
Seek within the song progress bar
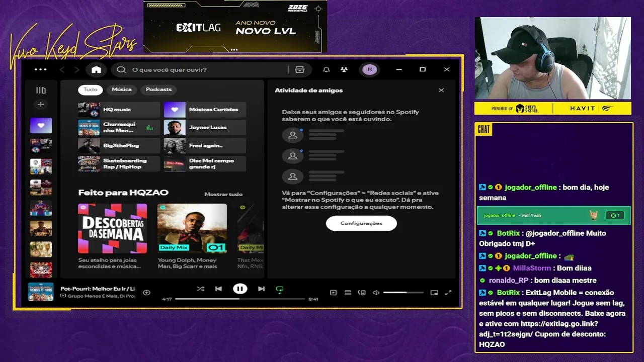[240, 299]
